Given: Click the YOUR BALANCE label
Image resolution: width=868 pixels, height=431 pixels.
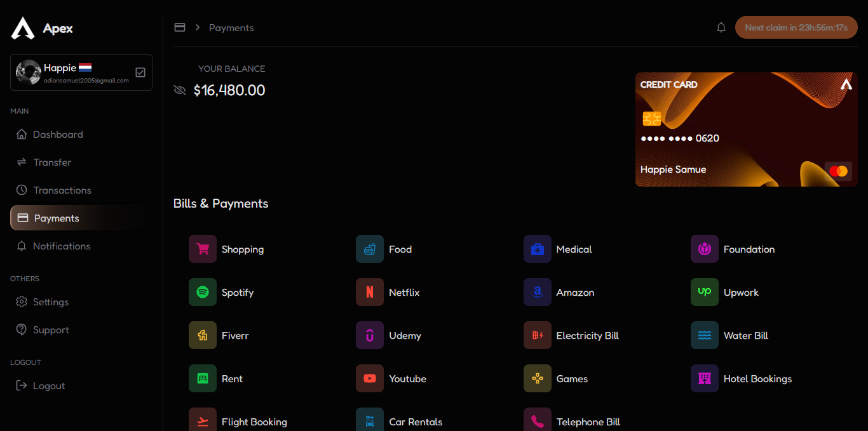Looking at the screenshot, I should (x=232, y=69).
